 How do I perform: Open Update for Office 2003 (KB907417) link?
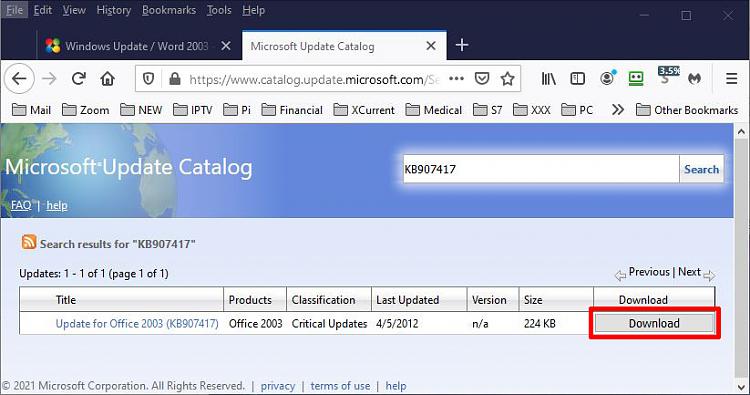pos(137,323)
